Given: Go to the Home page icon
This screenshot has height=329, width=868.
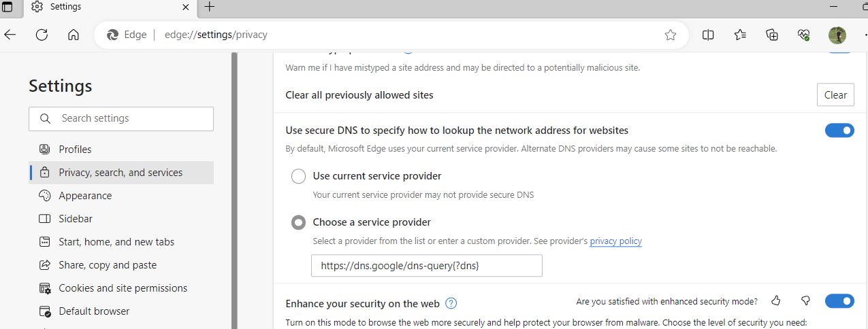Looking at the screenshot, I should (74, 35).
